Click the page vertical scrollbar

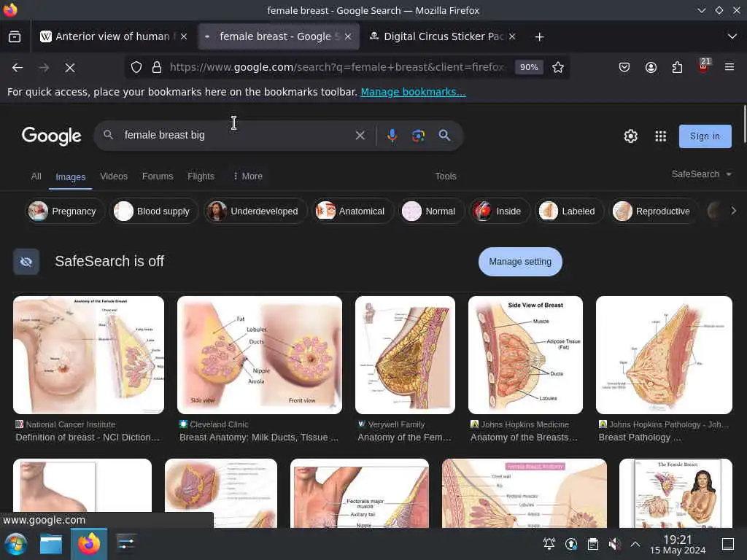744,124
